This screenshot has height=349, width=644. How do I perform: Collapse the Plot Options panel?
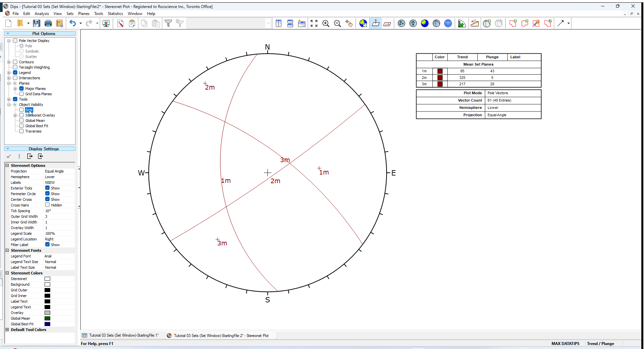pyautogui.click(x=7, y=33)
